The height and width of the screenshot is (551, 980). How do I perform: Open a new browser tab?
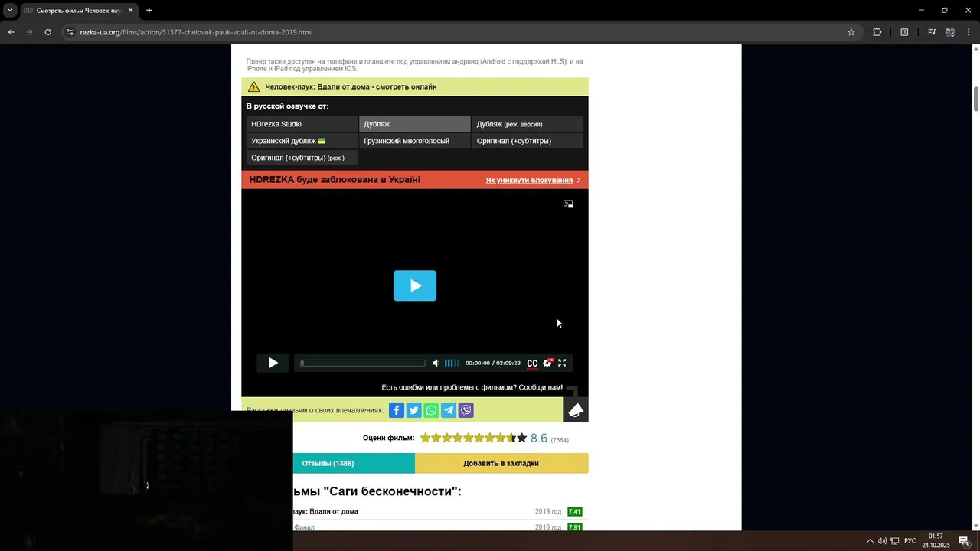pos(149,11)
